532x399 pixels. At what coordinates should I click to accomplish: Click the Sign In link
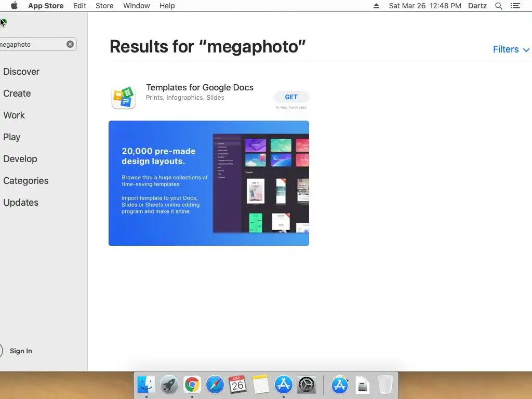21,351
